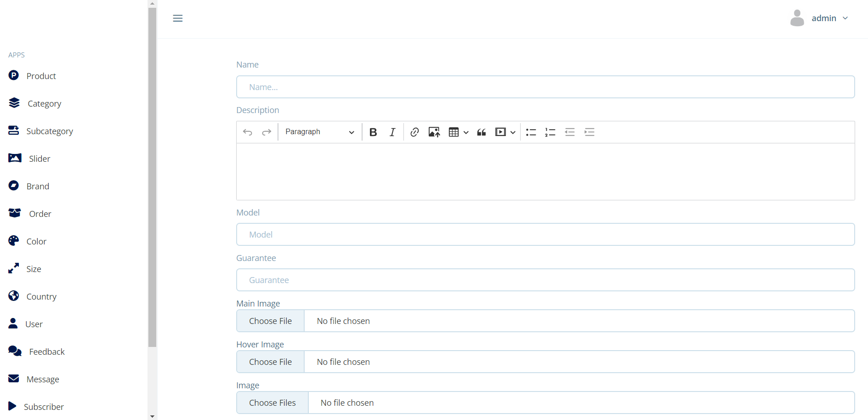Open the Color section in the sidebar
This screenshot has width=868, height=420.
(36, 241)
